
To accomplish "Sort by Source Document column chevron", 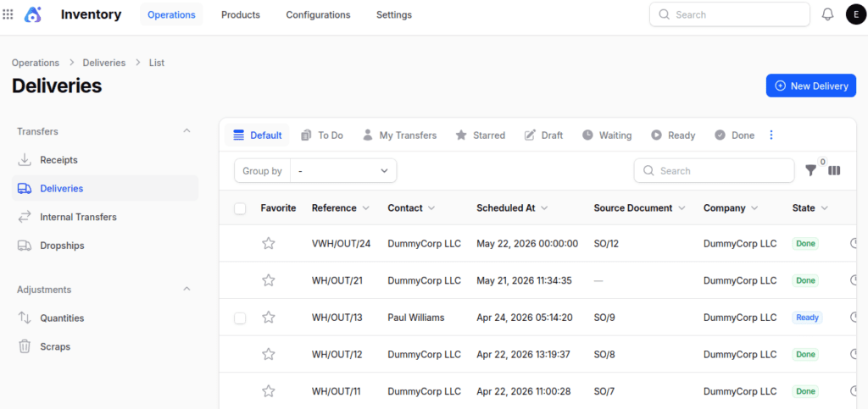I will (682, 208).
